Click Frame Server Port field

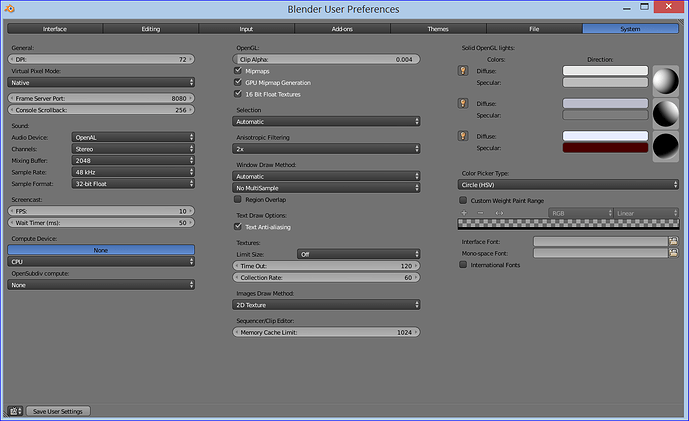(101, 98)
